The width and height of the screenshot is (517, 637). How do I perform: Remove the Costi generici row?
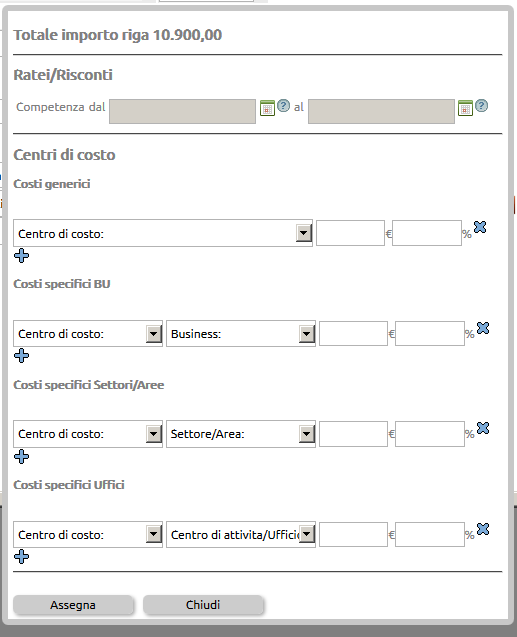(x=480, y=227)
